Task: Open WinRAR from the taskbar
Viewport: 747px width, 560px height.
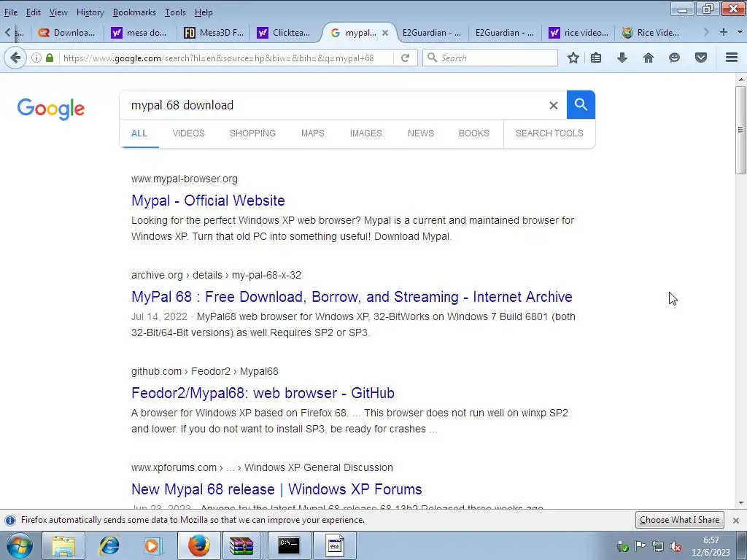Action: click(x=241, y=546)
